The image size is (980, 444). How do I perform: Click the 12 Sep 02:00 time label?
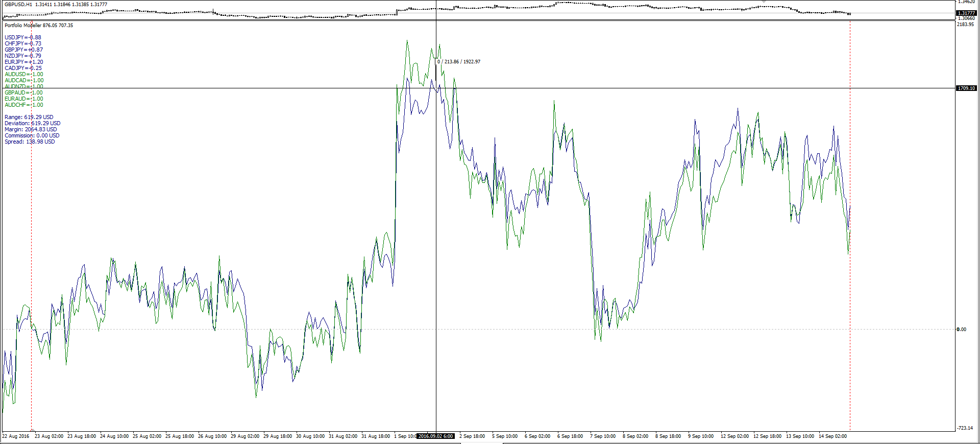tap(734, 436)
